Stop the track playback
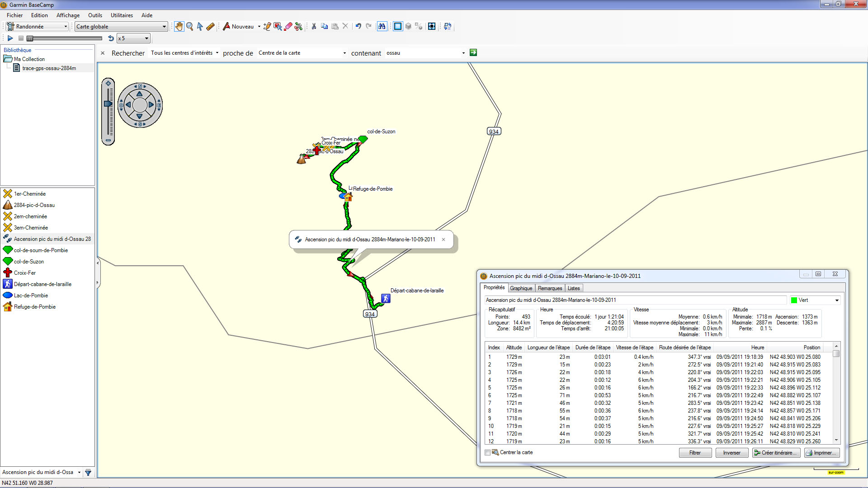 (21, 38)
